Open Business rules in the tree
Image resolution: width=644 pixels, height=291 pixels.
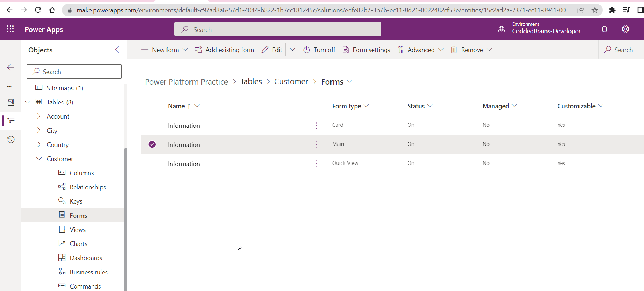(88, 272)
